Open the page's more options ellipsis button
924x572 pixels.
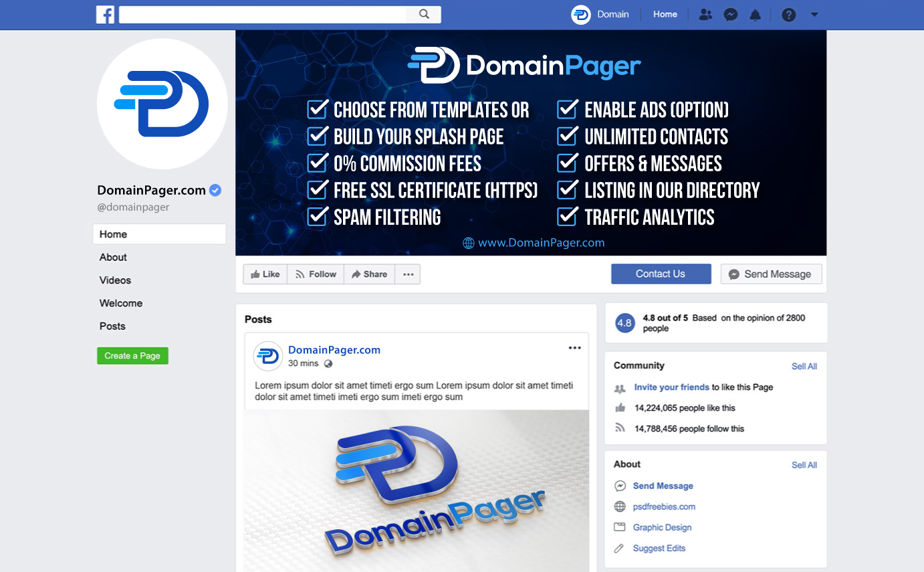(x=408, y=274)
